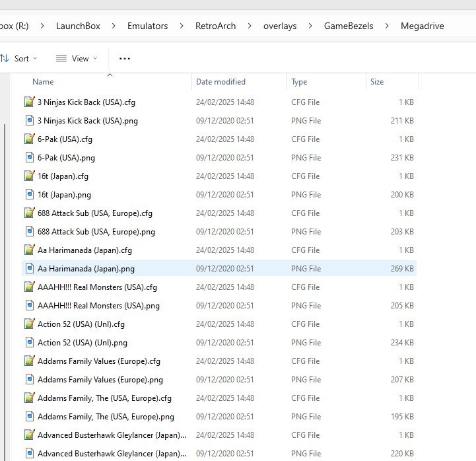Click the Addams Family, The (USA, Europe).png icon

pos(30,417)
